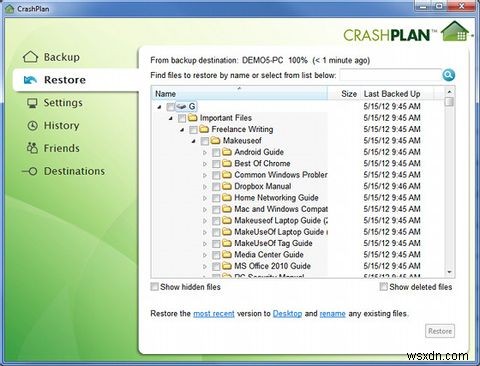Screen dimensions: 480x366
Task: Click the Desktop destination link
Action: point(287,314)
